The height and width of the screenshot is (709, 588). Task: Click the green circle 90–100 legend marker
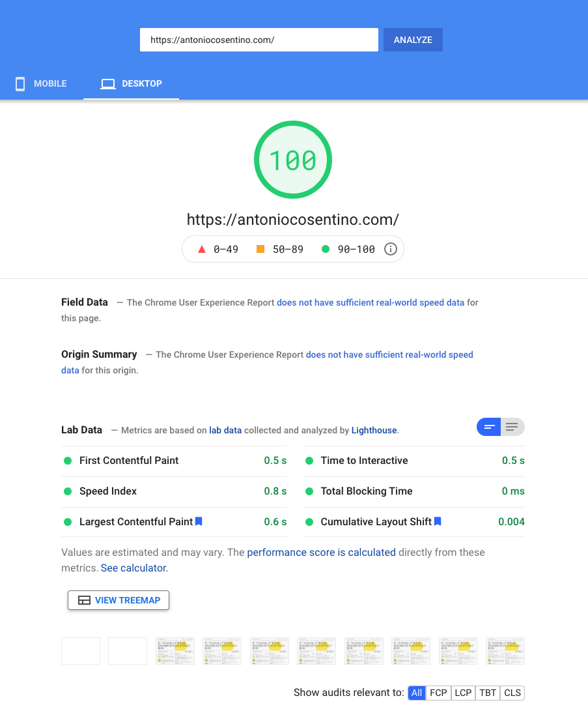click(x=326, y=249)
